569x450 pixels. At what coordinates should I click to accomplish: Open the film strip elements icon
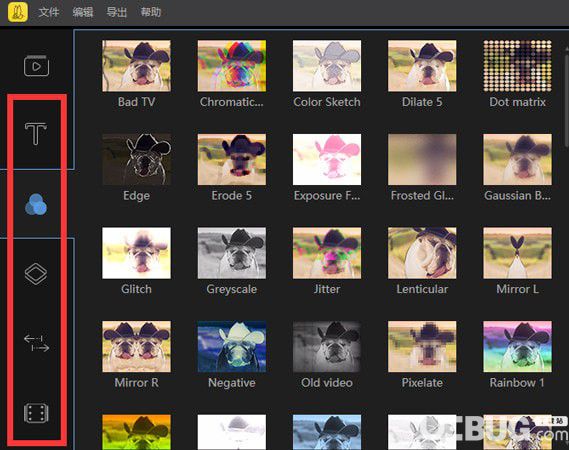(36, 413)
